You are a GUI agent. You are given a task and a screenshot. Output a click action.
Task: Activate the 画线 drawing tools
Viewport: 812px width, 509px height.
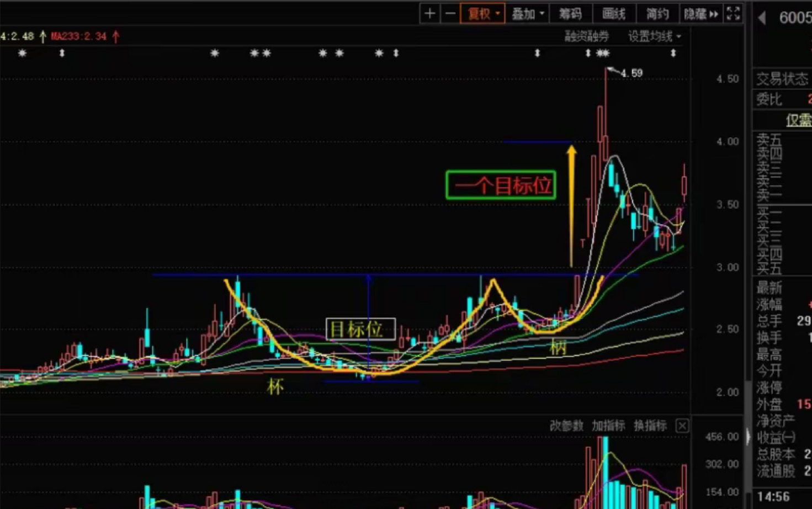point(614,14)
